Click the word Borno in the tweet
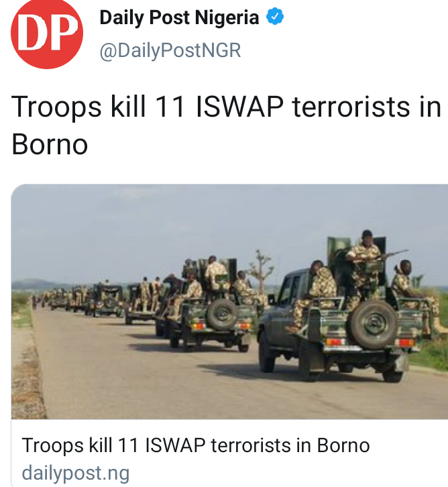This screenshot has width=448, height=487. point(50,144)
